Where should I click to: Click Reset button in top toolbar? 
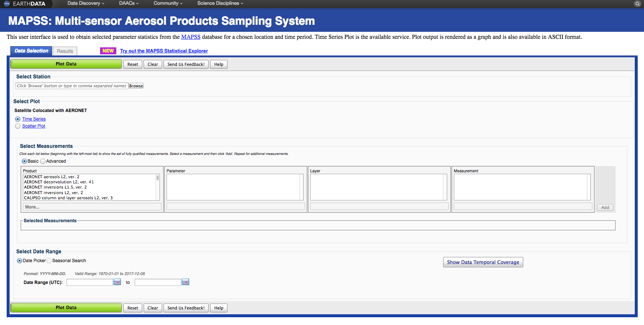[133, 64]
